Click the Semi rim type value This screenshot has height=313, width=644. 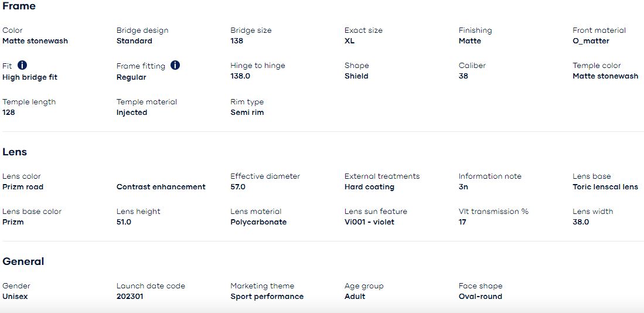pos(247,113)
